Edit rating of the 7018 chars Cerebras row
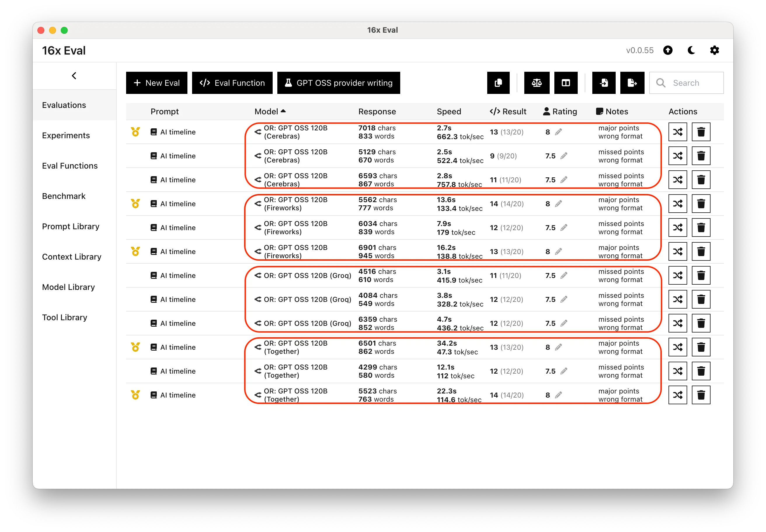The height and width of the screenshot is (532, 766). (x=558, y=132)
